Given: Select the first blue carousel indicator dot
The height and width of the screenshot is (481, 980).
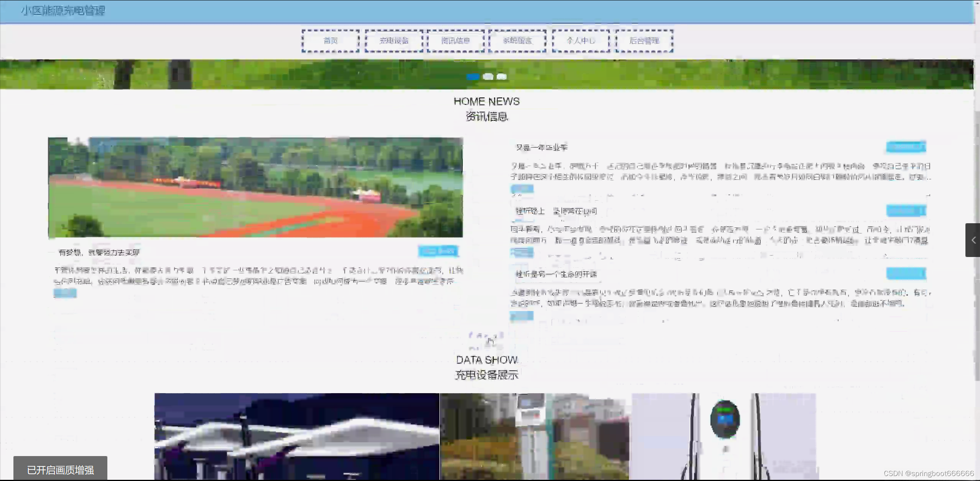Looking at the screenshot, I should point(473,77).
